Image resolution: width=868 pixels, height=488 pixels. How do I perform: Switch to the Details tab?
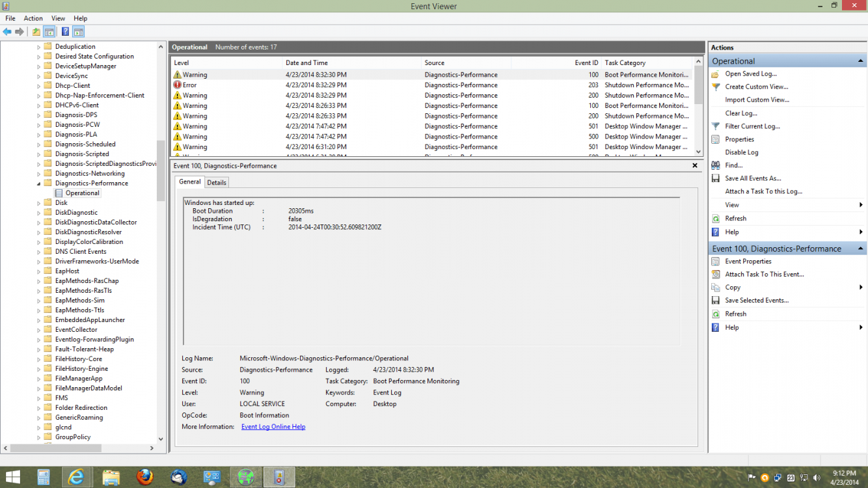pos(217,183)
